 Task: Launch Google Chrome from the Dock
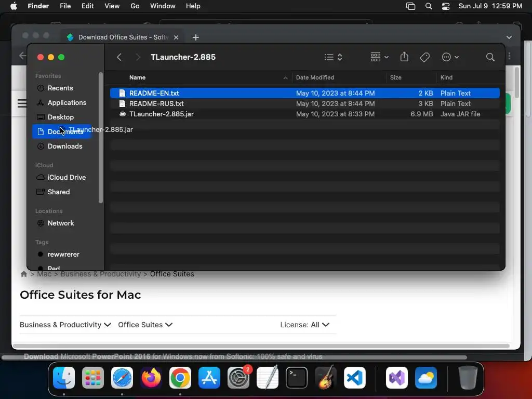point(180,378)
